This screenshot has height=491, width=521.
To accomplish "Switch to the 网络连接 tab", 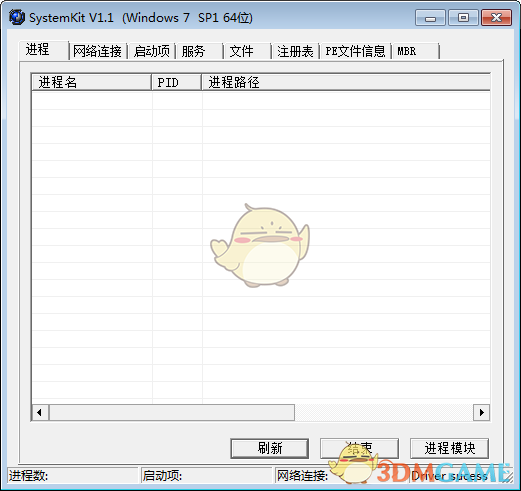I will [x=98, y=51].
